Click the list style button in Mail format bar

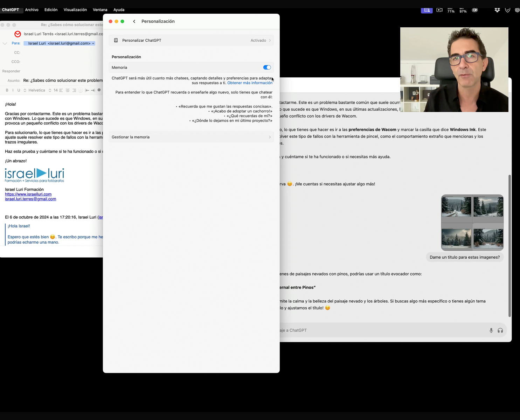click(x=81, y=90)
